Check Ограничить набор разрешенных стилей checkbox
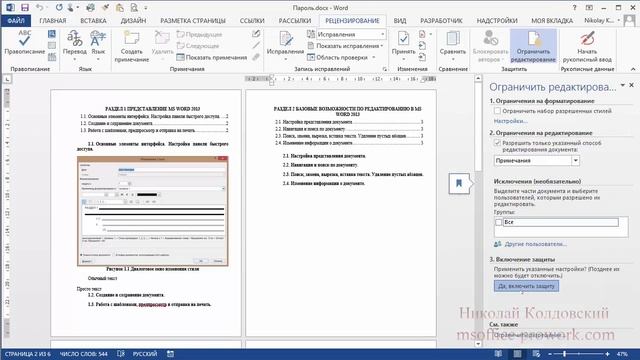Viewport: 640px width, 360px height. [497, 111]
